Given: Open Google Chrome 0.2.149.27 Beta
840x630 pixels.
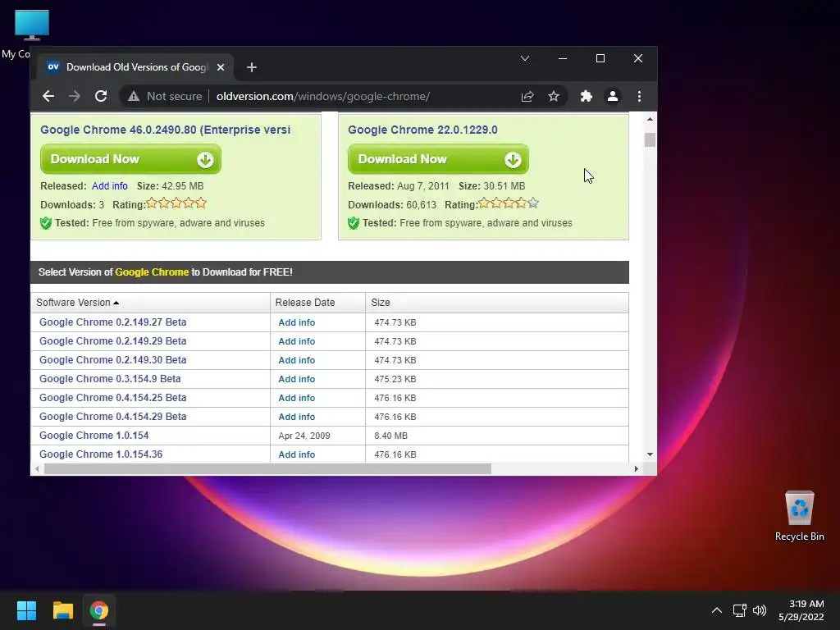Looking at the screenshot, I should pyautogui.click(x=112, y=322).
